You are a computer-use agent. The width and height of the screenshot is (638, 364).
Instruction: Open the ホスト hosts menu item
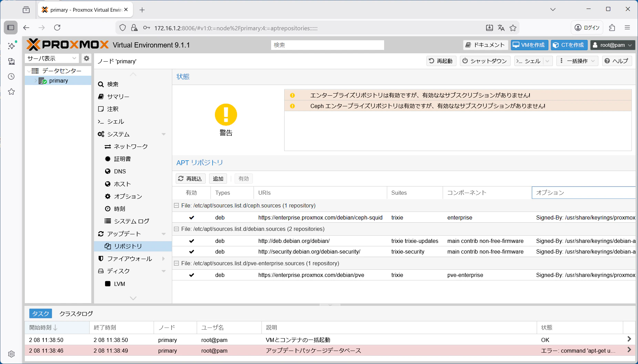[x=133, y=184]
